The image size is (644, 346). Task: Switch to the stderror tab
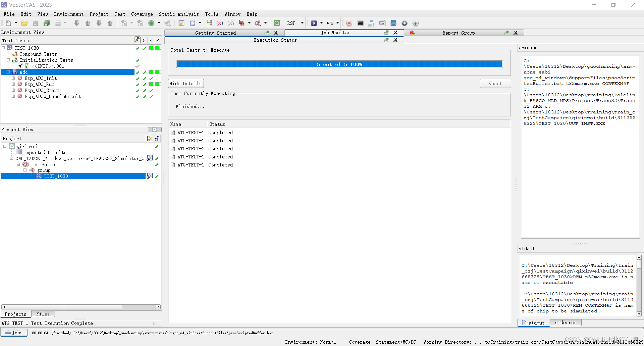click(x=566, y=323)
